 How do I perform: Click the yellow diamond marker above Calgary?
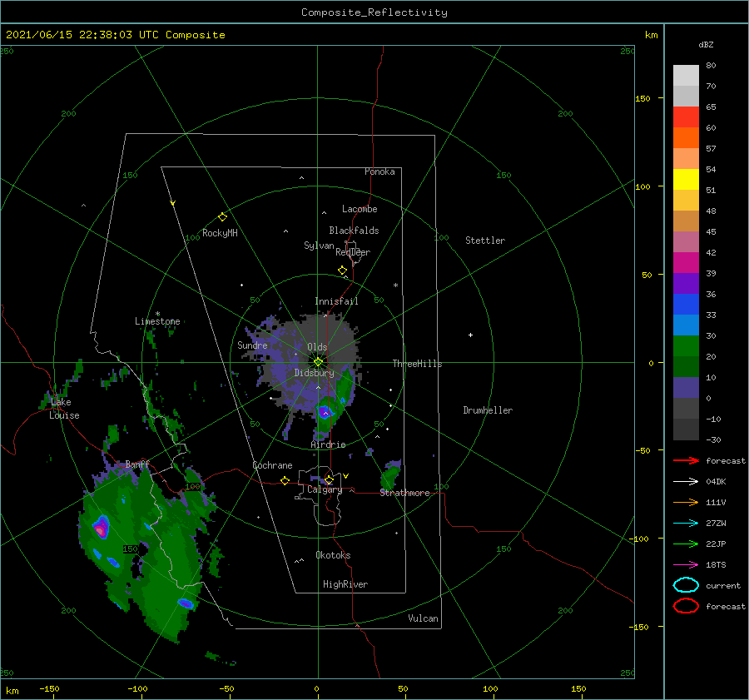tap(329, 479)
